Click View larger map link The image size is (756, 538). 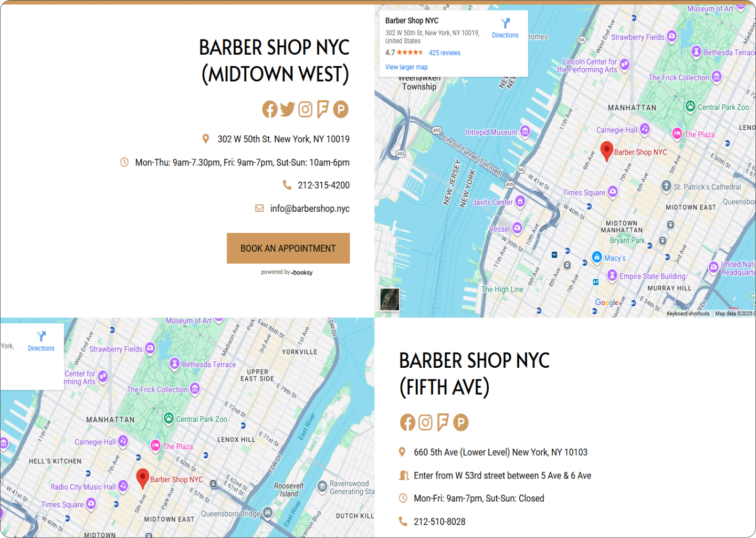pos(406,67)
